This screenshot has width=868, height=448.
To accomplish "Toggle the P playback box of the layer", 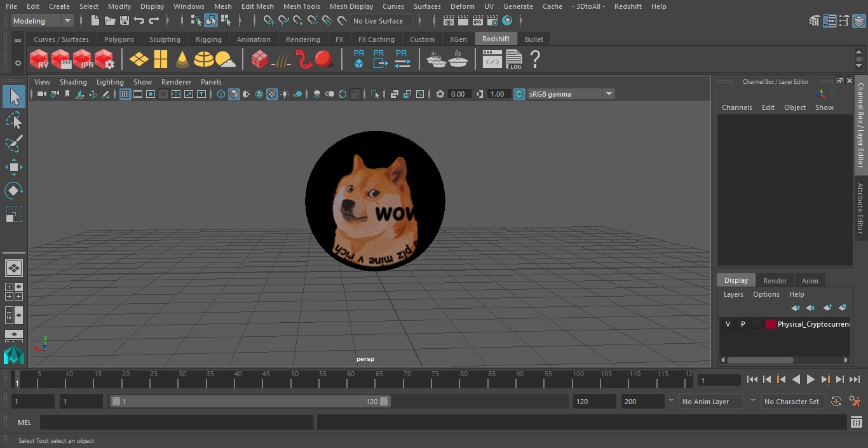I will pos(742,324).
